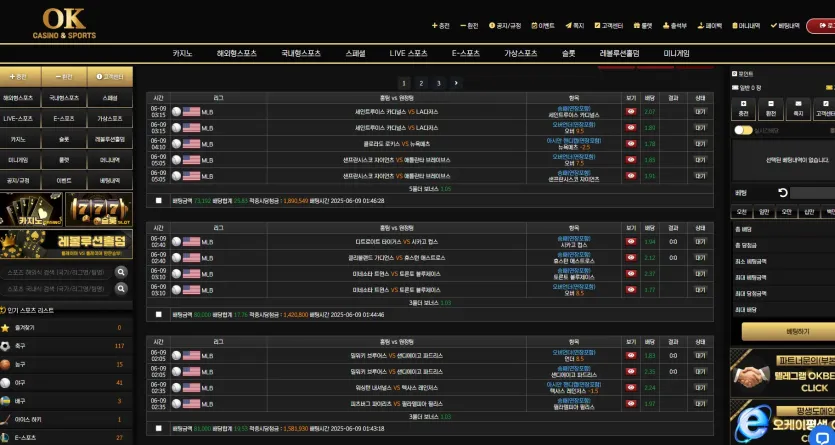The width and height of the screenshot is (835, 445).
Task: Open 이벤트 calendar icon link in header
Action: [x=543, y=26]
